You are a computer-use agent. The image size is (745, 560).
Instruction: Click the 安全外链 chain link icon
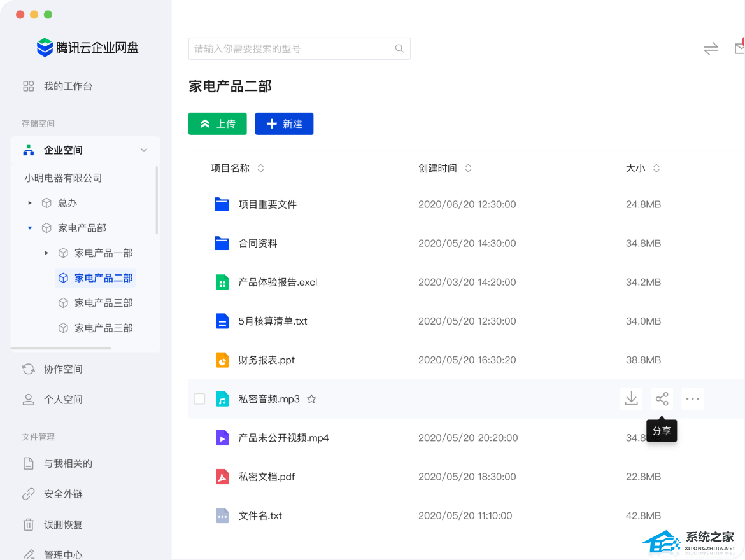click(29, 494)
